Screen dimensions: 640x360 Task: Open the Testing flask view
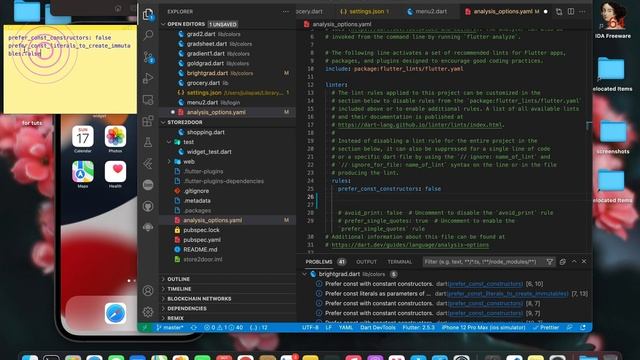click(148, 142)
